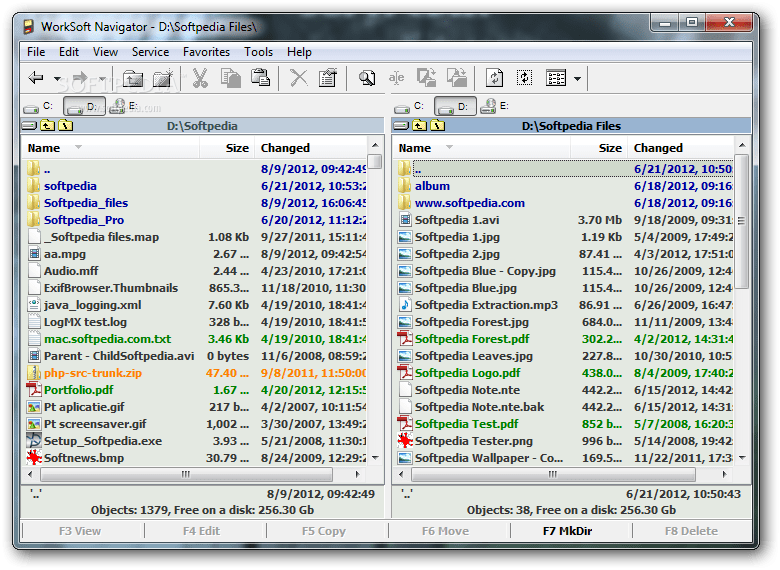Select album folder in right panel
This screenshot has width=780, height=570.
pyautogui.click(x=432, y=186)
